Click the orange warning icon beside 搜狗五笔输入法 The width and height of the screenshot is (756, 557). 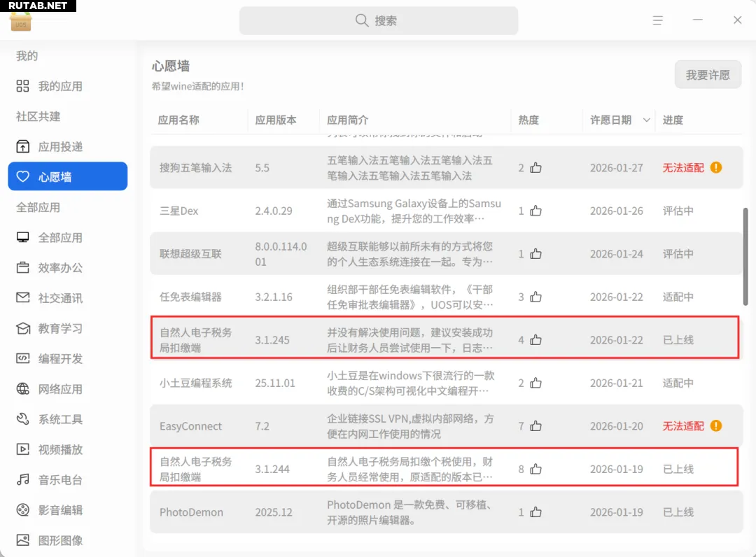(715, 168)
